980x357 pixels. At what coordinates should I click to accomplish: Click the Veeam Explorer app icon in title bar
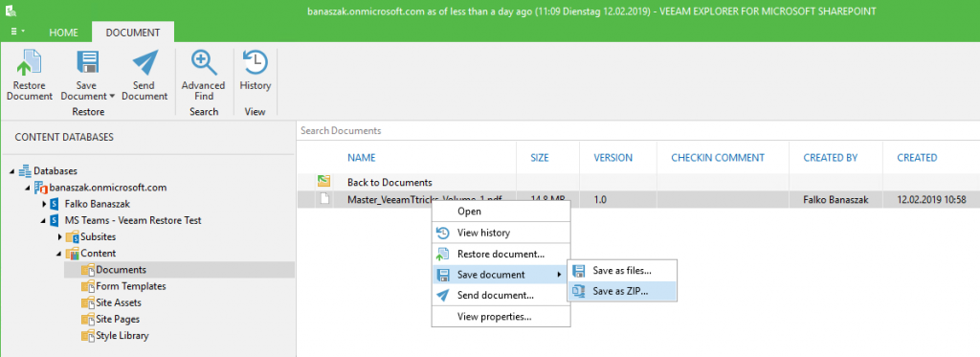click(x=10, y=11)
